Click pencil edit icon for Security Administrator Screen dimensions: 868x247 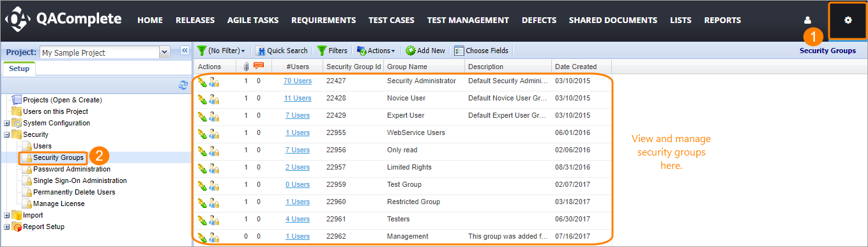[x=202, y=81]
